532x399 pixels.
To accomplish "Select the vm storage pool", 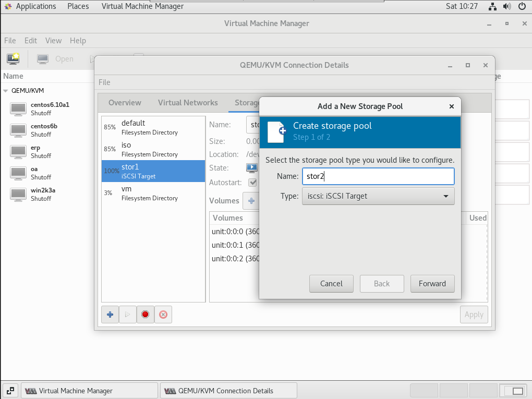I will [153, 193].
